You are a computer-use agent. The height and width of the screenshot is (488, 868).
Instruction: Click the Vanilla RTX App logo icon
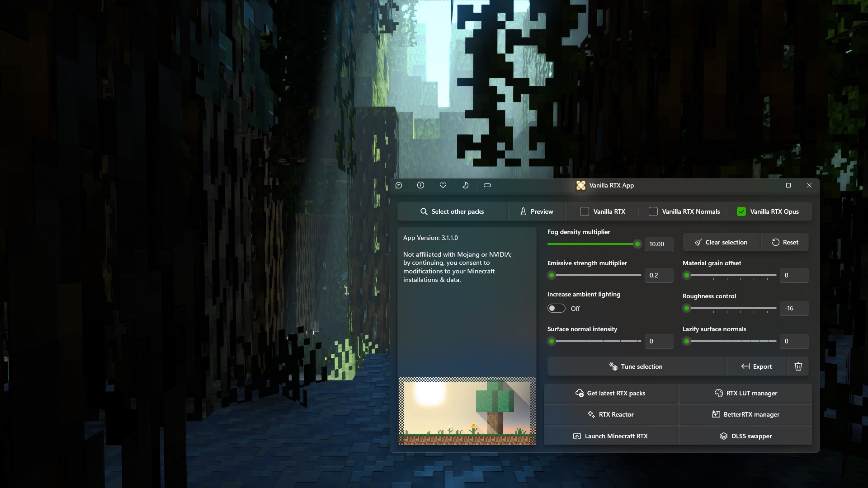point(580,185)
